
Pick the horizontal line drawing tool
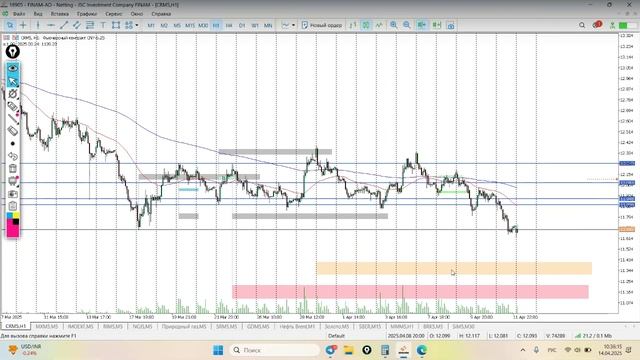pos(51,25)
